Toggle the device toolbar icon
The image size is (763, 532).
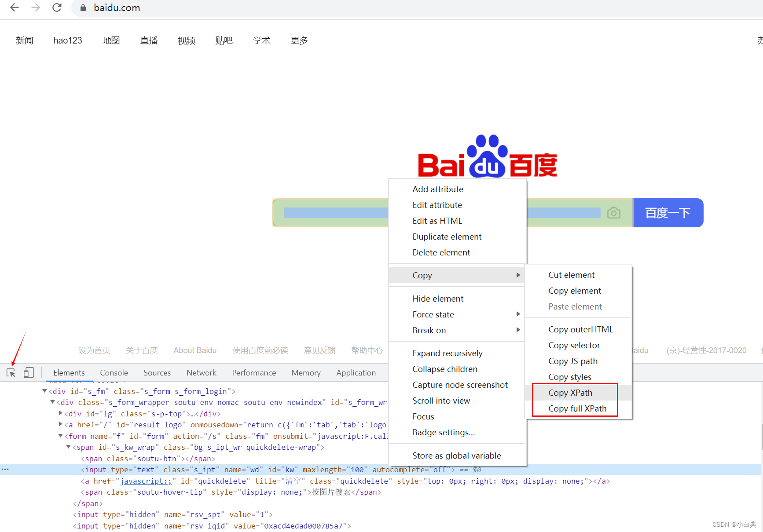click(x=29, y=373)
